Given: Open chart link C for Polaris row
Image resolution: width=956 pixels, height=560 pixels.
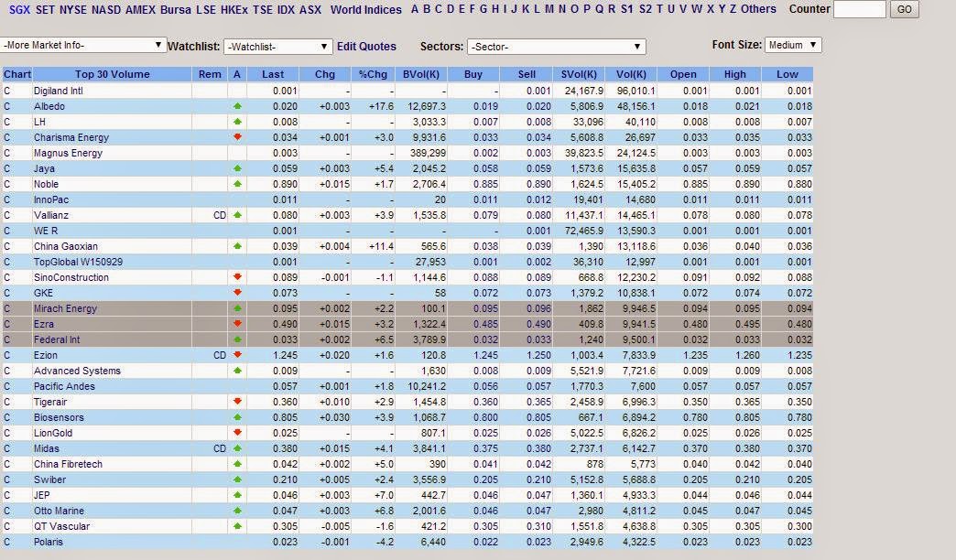Looking at the screenshot, I should point(7,542).
